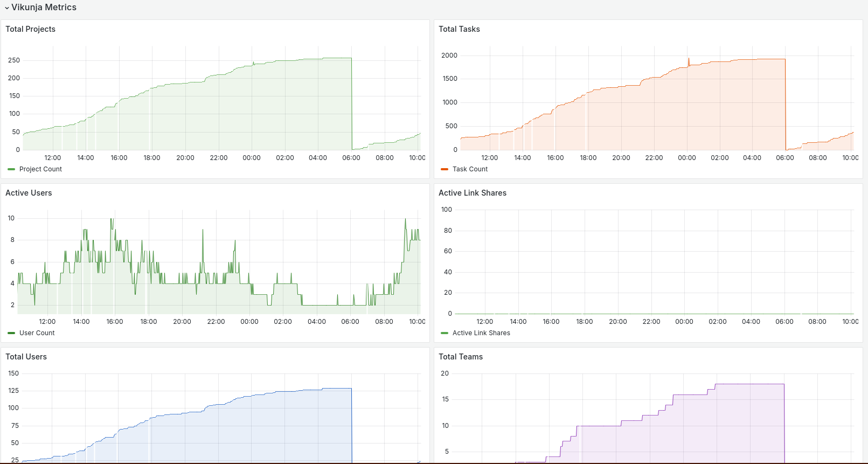This screenshot has height=464, width=868.
Task: Toggle the Active Link Shares legend label
Action: coord(481,333)
